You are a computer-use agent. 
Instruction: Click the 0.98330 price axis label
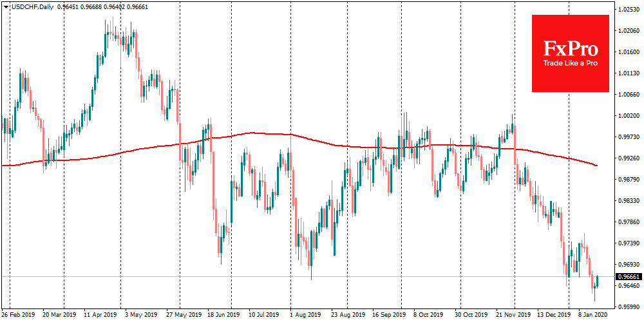point(628,200)
